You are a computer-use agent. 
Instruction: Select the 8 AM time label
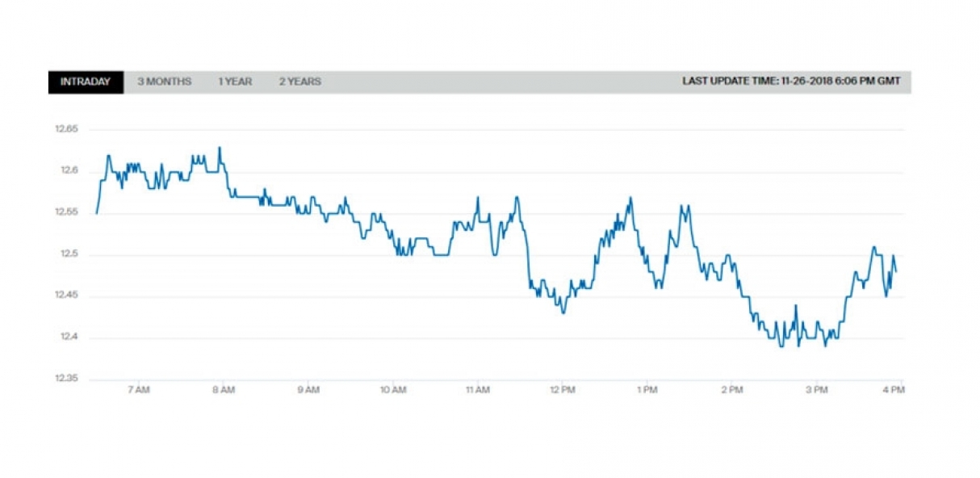[x=224, y=391]
